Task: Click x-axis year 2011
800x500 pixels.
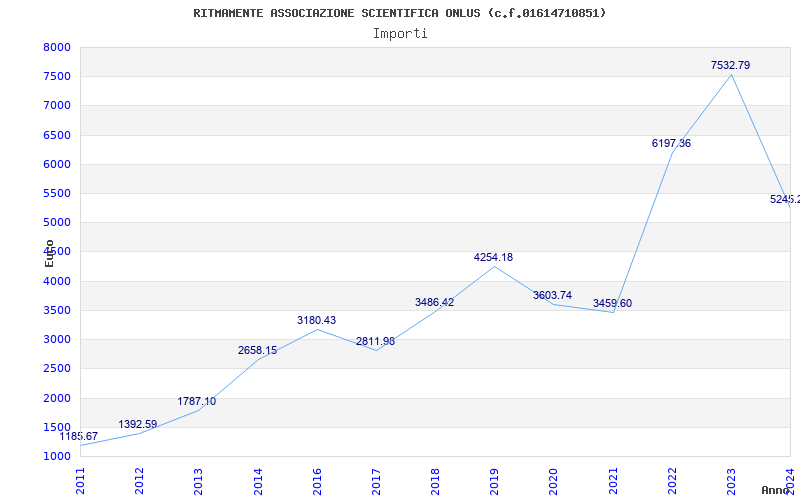Action: click(80, 481)
